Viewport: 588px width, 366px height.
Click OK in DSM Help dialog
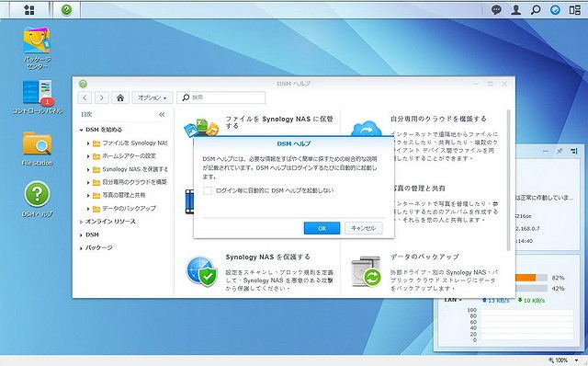point(322,228)
